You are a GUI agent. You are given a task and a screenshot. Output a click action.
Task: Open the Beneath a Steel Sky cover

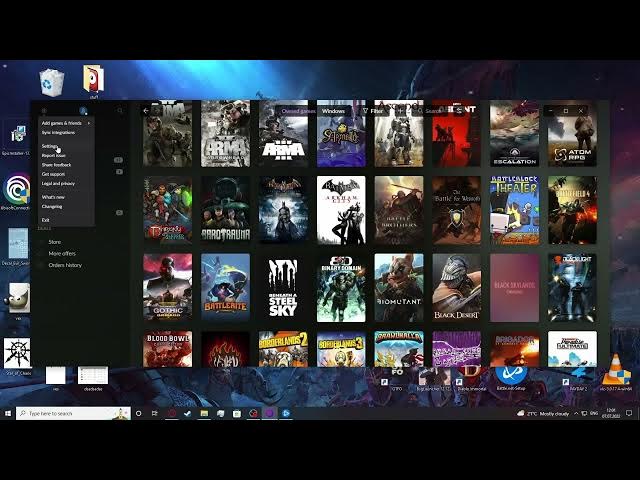click(x=283, y=287)
